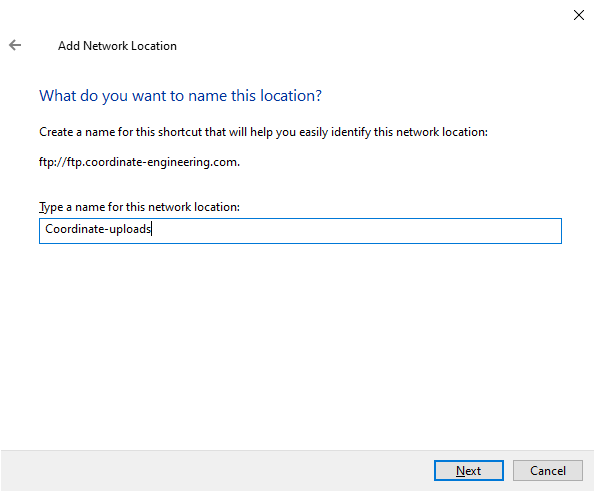595x492 pixels.
Task: Click the 'Type a name for this network location' label
Action: click(139, 207)
